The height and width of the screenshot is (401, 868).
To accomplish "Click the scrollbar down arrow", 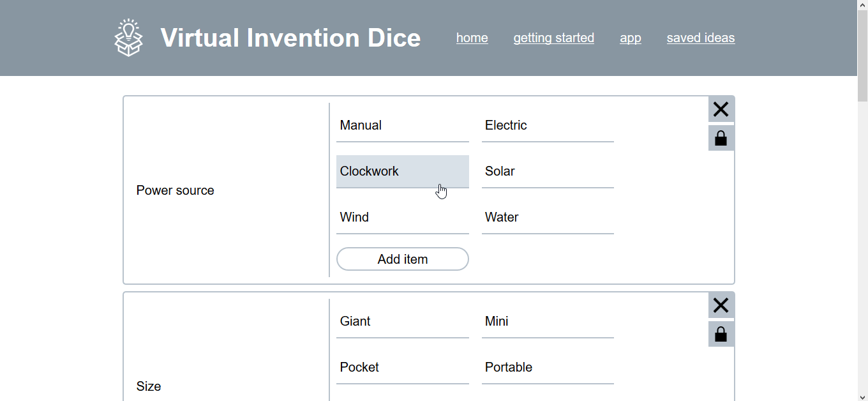I will click(862, 397).
